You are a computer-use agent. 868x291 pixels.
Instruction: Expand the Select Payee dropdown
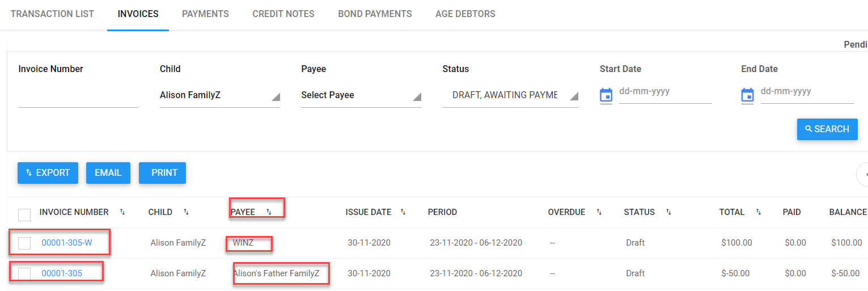pos(361,95)
